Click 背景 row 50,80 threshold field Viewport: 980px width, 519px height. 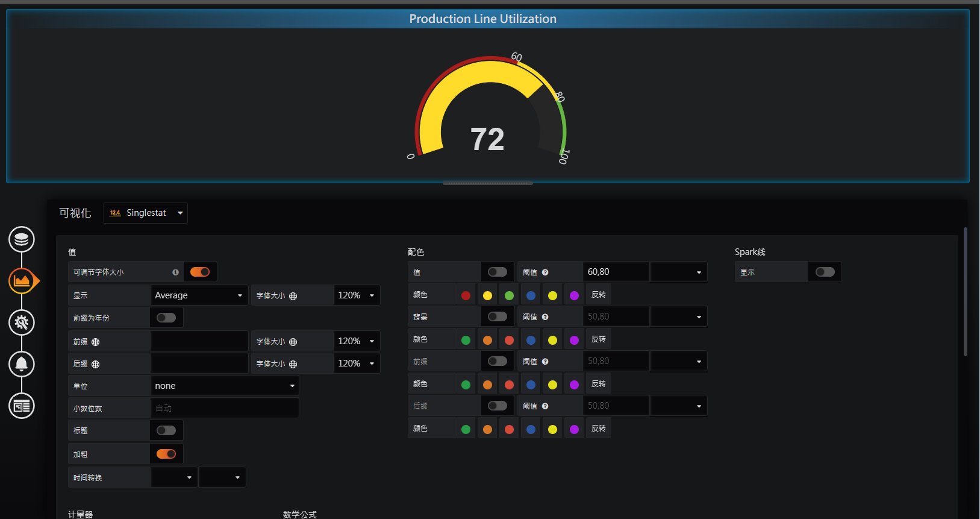coord(616,316)
